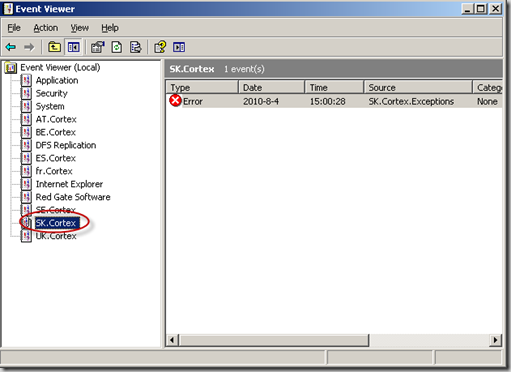
Task: Click the Refresh toolbar icon
Action: (x=117, y=47)
